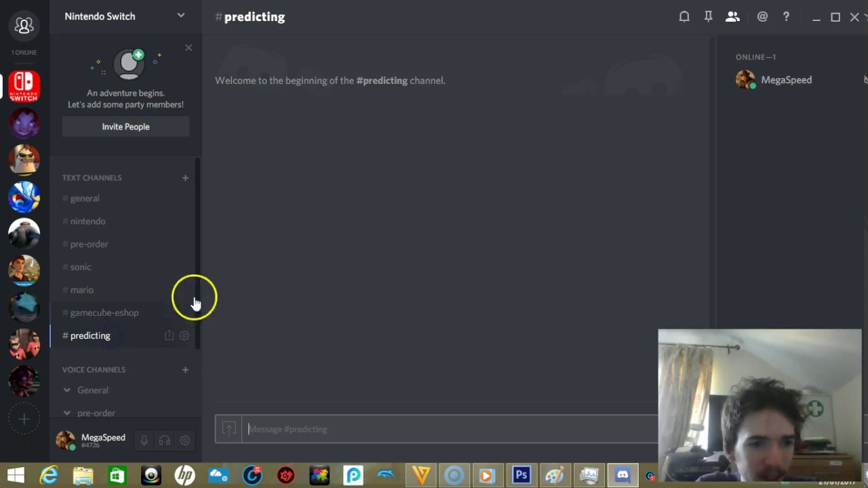The image size is (868, 488).
Task: Open mentions via the @ icon
Action: tap(762, 17)
